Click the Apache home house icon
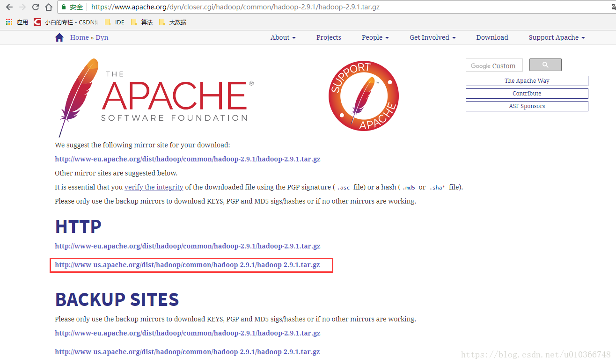The width and height of the screenshot is (616, 364). pyautogui.click(x=59, y=38)
